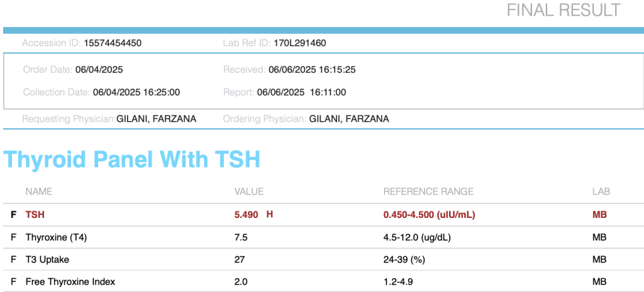The height and width of the screenshot is (292, 644).
Task: Click Order Date value 06/04/2025
Action: [x=99, y=70]
